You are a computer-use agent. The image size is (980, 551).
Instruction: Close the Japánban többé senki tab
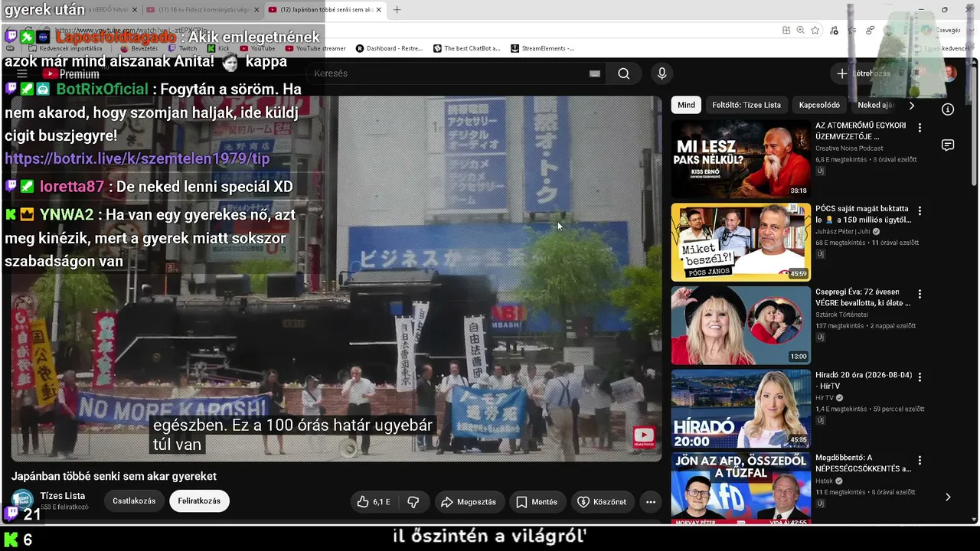point(378,10)
